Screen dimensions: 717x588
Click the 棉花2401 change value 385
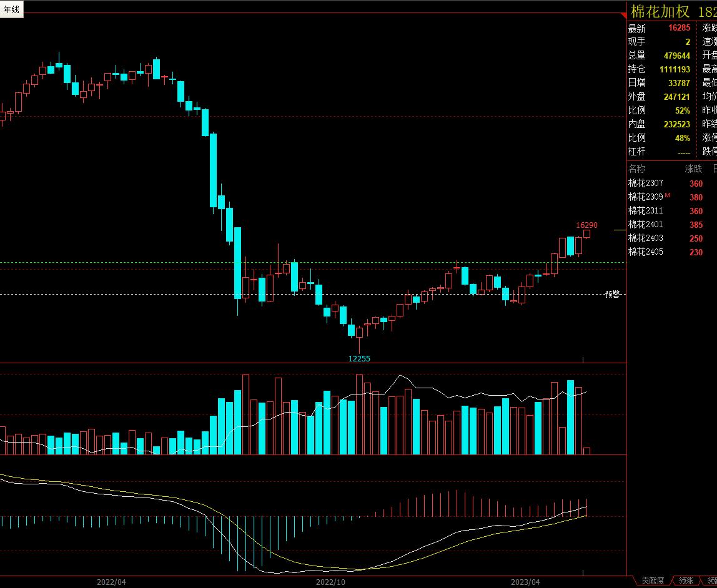[x=696, y=225]
